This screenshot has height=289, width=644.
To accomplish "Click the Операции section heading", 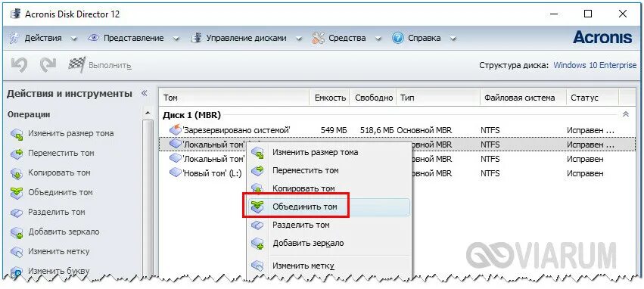I will click(28, 114).
